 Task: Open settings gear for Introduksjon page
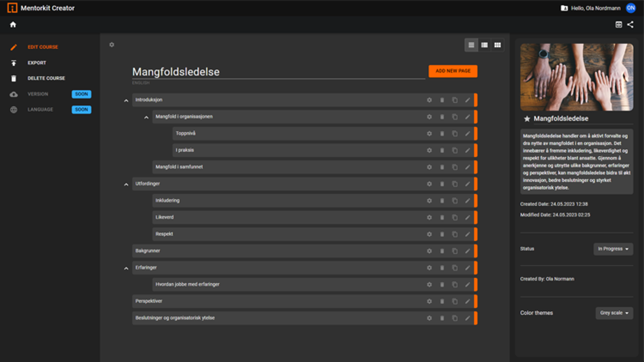pos(429,100)
